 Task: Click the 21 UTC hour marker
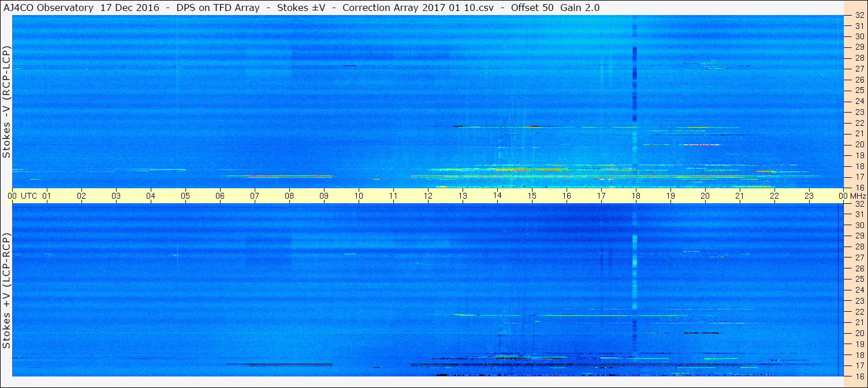point(740,196)
